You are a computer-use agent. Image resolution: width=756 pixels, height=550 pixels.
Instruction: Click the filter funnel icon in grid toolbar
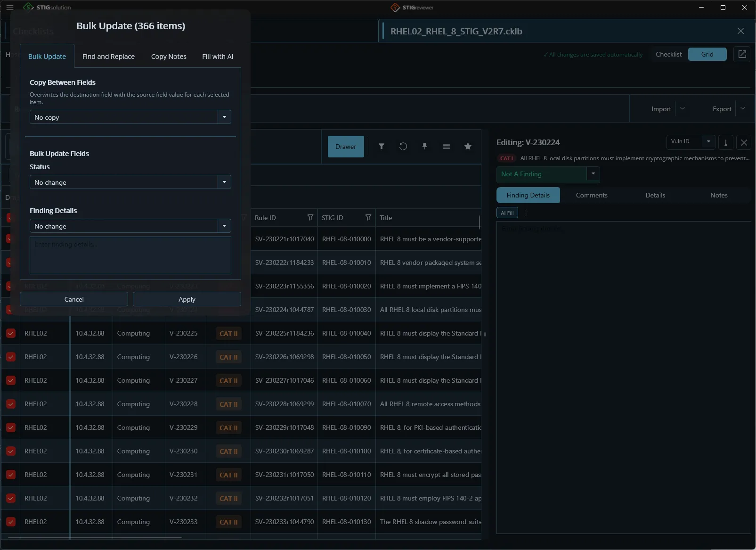click(x=382, y=147)
